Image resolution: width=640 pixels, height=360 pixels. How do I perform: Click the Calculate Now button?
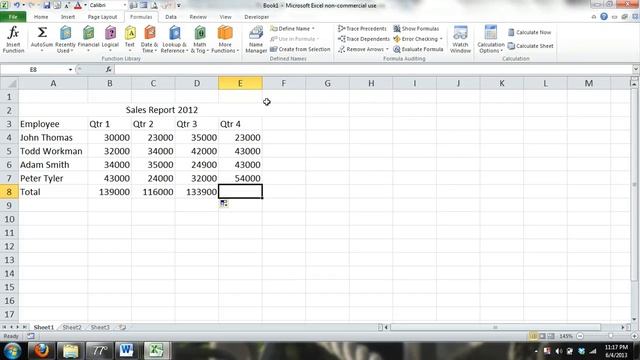point(529,32)
